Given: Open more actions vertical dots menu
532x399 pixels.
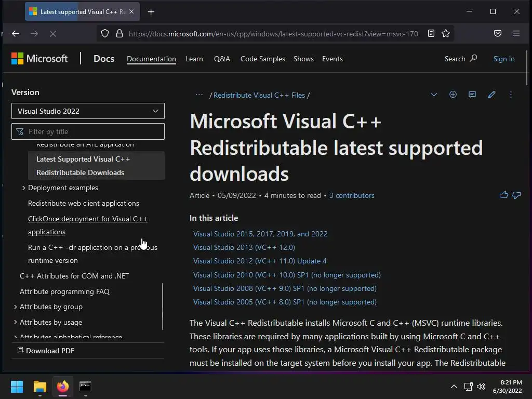Looking at the screenshot, I should tap(511, 95).
